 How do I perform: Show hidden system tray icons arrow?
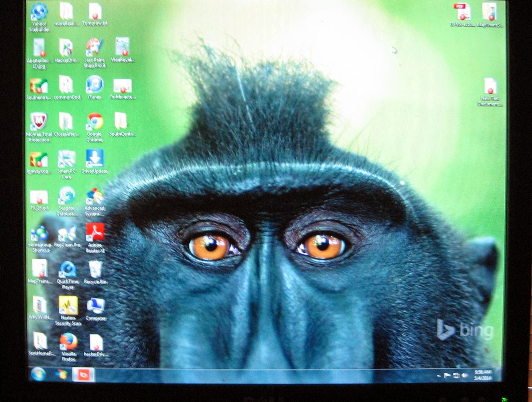[438, 376]
